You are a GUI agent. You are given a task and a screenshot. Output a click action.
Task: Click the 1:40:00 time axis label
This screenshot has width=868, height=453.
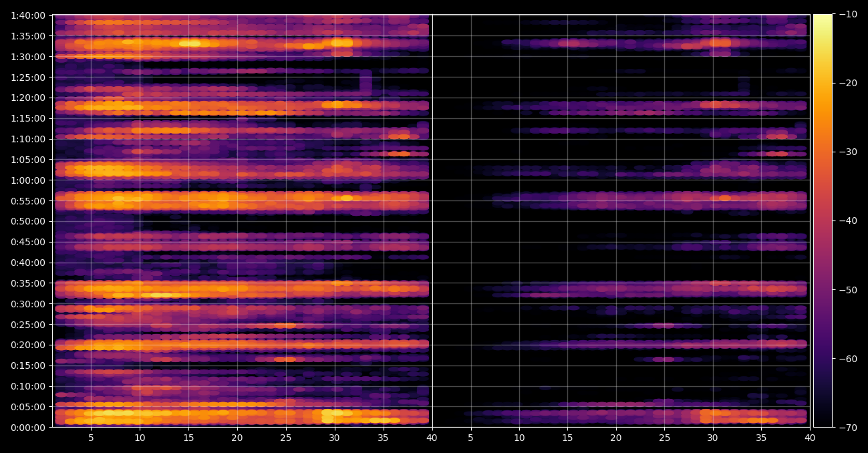(28, 15)
